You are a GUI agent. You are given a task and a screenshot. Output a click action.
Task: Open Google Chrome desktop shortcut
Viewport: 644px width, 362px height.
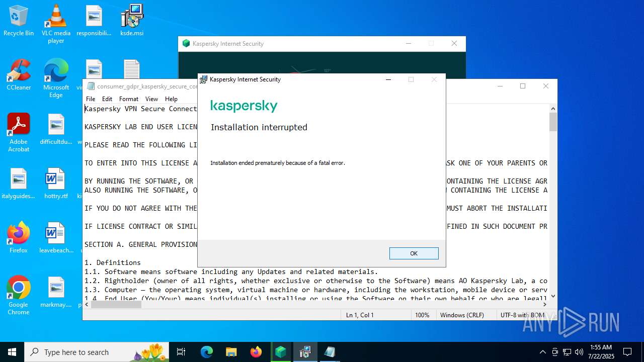click(19, 296)
